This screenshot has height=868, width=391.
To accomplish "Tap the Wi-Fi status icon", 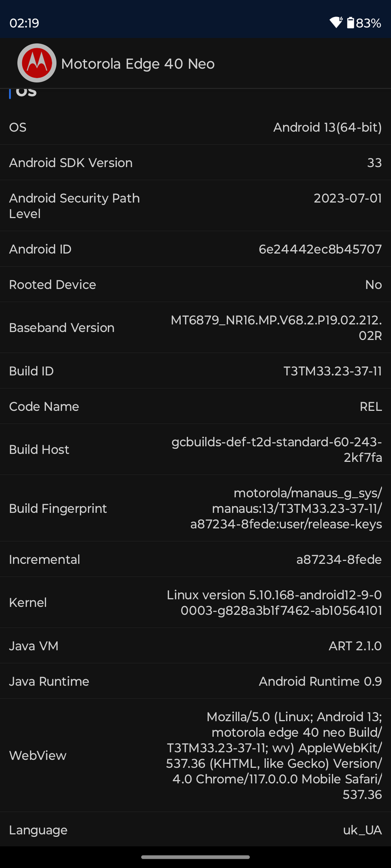I will (x=336, y=23).
